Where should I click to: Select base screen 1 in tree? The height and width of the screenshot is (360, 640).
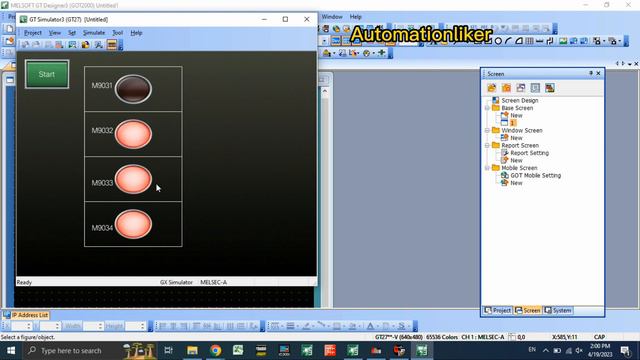pyautogui.click(x=513, y=123)
